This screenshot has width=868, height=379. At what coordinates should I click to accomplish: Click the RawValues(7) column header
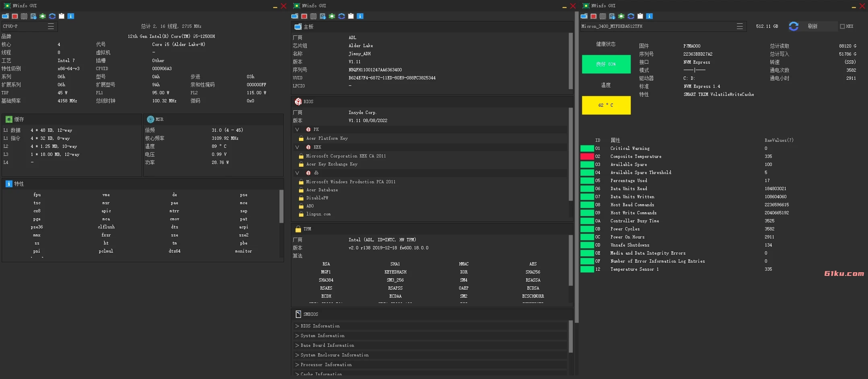[779, 140]
